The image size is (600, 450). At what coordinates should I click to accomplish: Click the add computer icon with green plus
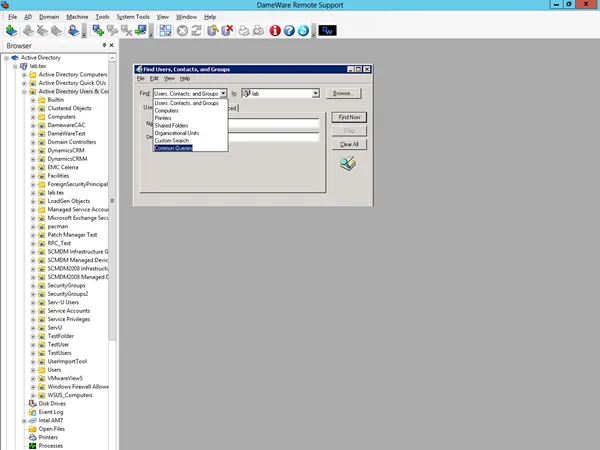(98, 31)
